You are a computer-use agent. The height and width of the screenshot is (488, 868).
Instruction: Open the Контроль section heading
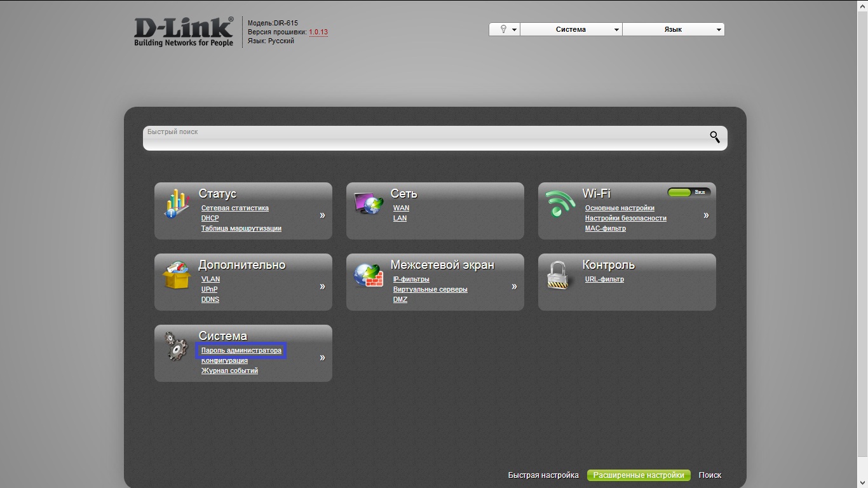click(x=609, y=265)
